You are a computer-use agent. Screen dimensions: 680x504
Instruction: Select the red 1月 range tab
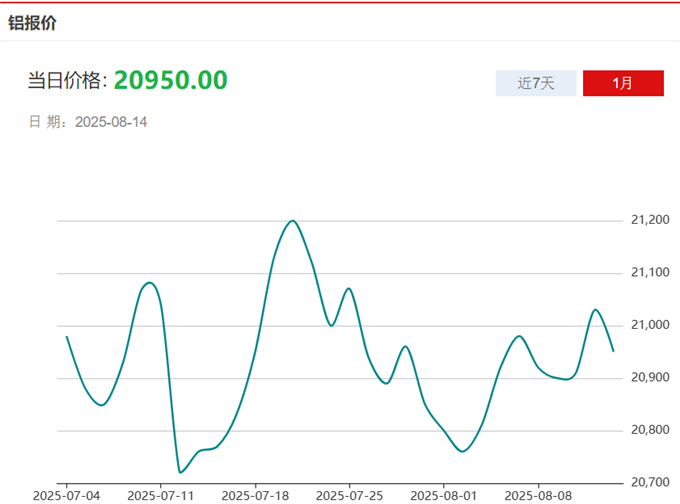(622, 83)
